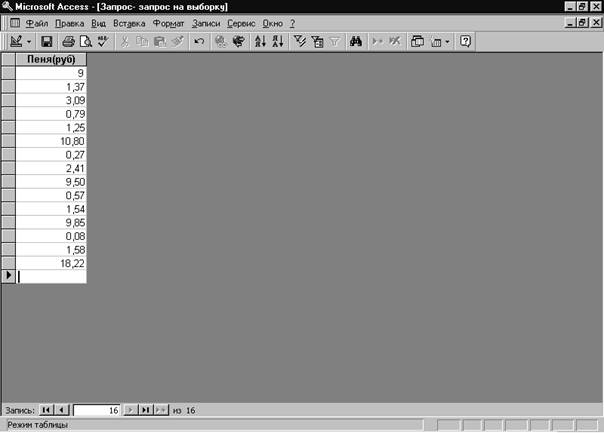Select row selector for the 0,79 record

pyautogui.click(x=8, y=114)
